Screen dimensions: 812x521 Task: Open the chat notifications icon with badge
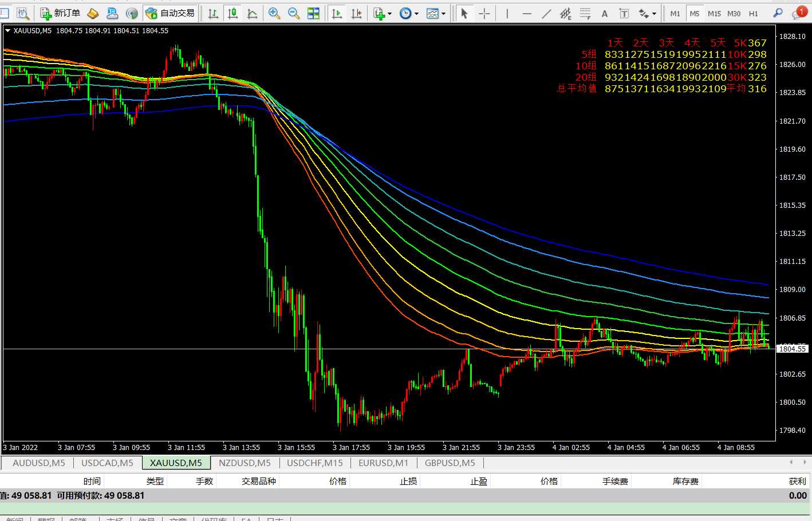pos(799,13)
